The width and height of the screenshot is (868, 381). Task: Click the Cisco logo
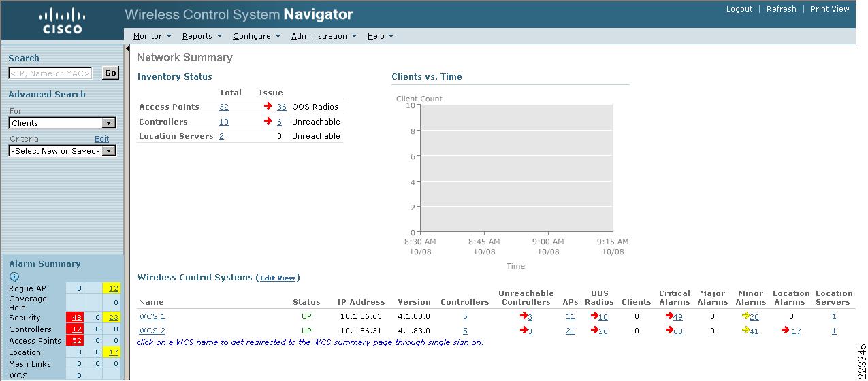click(x=62, y=21)
